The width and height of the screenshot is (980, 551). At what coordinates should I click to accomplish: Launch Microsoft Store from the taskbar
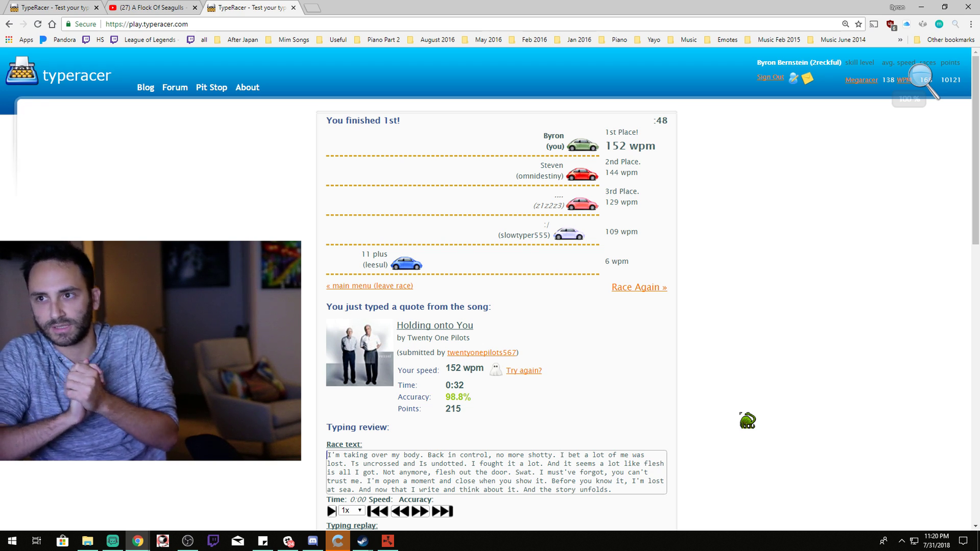click(x=62, y=541)
